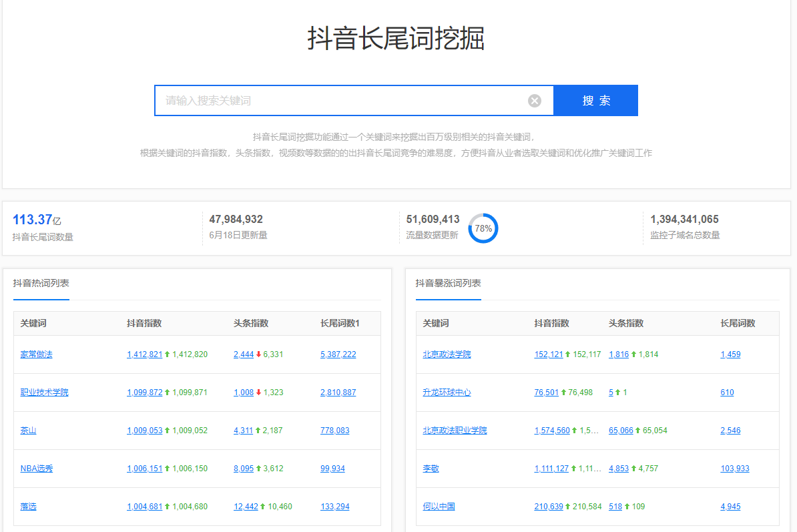
Task: Click the 1,394,341,065 subdomain count
Action: tap(684, 219)
